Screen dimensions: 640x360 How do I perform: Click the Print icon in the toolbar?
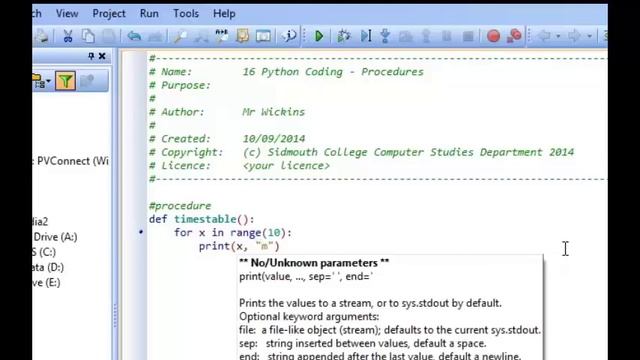point(42,36)
